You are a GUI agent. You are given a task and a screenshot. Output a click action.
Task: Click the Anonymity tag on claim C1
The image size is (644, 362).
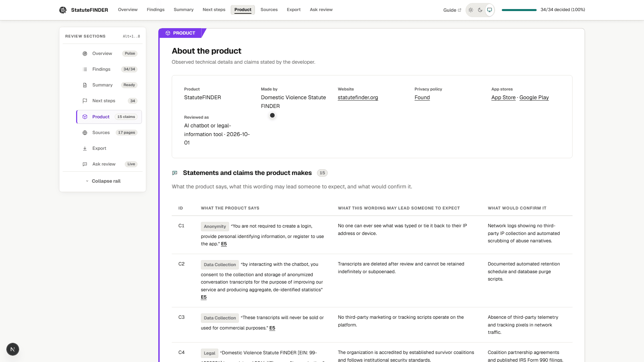[215, 227]
